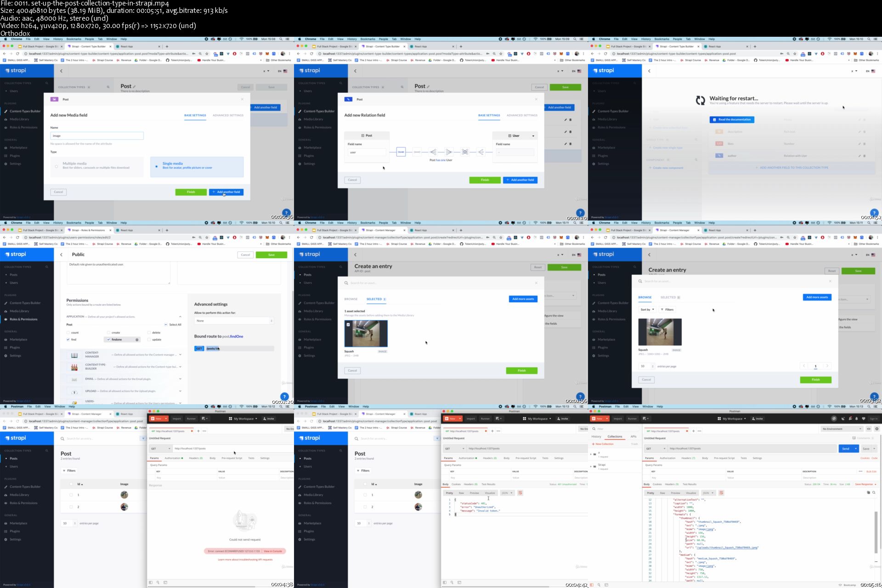
Task: Copy response using the icon above the thumbnail_Squash JSON
Action: tap(868, 492)
